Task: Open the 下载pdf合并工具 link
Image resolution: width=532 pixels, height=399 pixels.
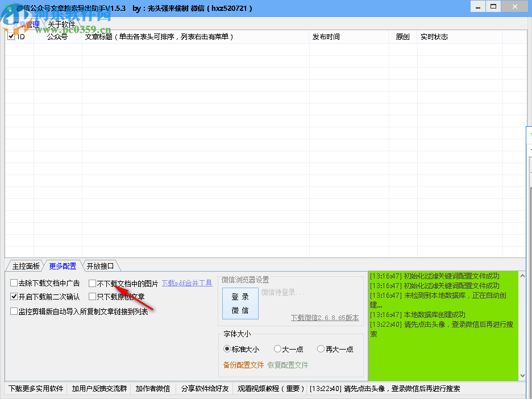Action: (x=188, y=282)
